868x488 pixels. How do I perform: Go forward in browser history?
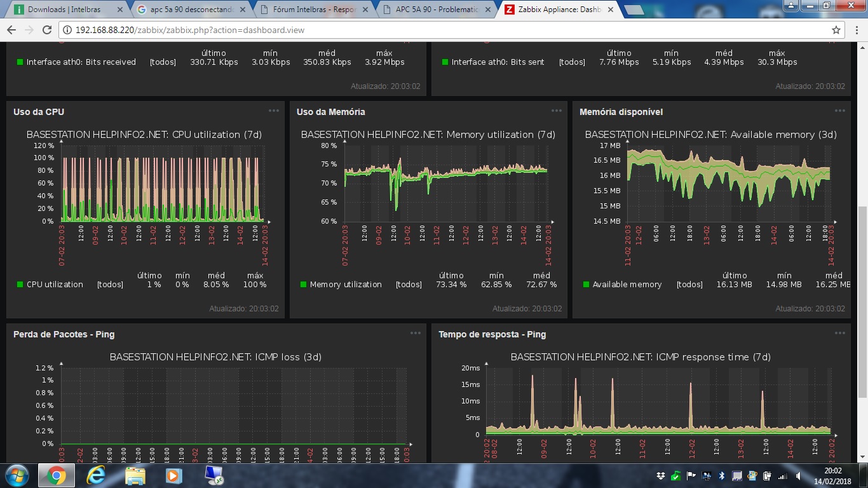(29, 30)
